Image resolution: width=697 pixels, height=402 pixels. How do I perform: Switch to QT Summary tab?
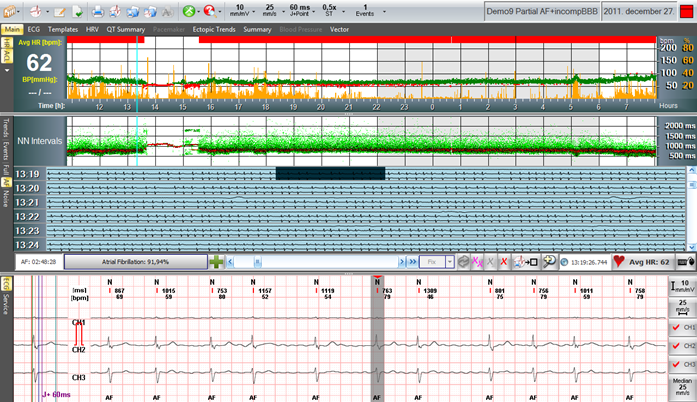point(125,29)
